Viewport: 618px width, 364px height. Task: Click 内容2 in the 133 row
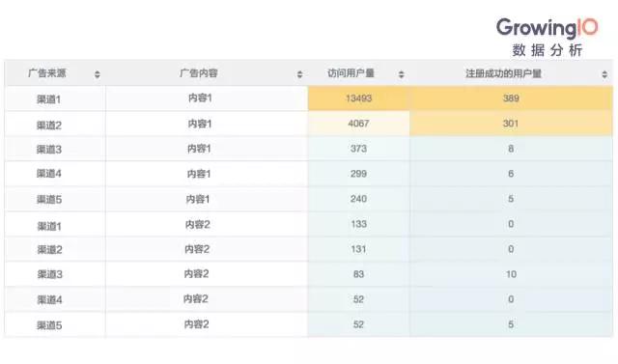[197, 225]
